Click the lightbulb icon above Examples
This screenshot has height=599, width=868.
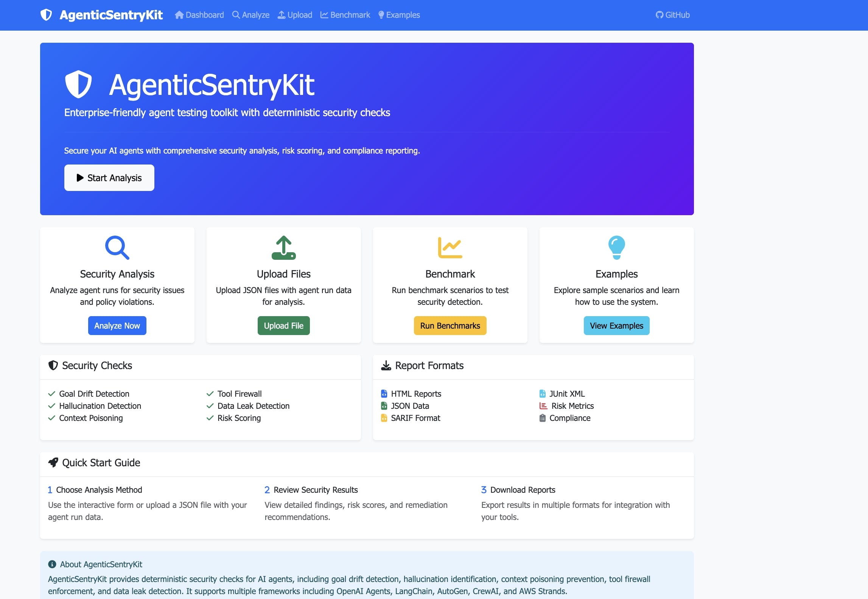pyautogui.click(x=616, y=248)
